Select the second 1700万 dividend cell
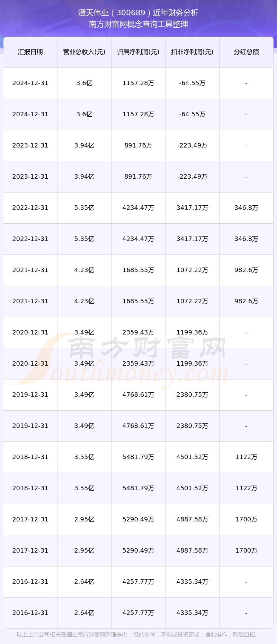Screen dimensions: 277x644 246,551
